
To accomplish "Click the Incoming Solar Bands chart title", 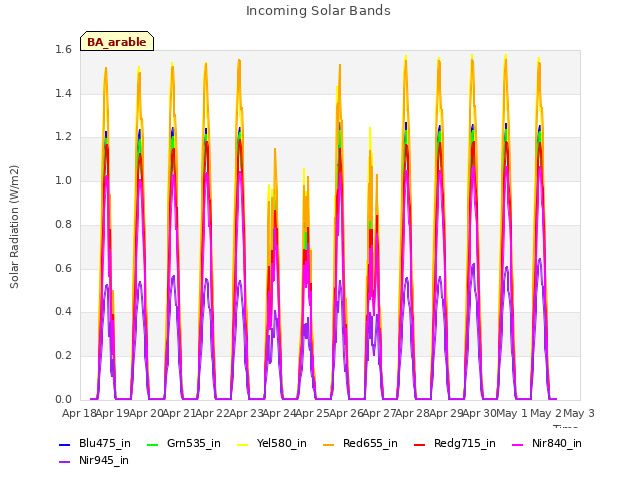I will point(318,11).
